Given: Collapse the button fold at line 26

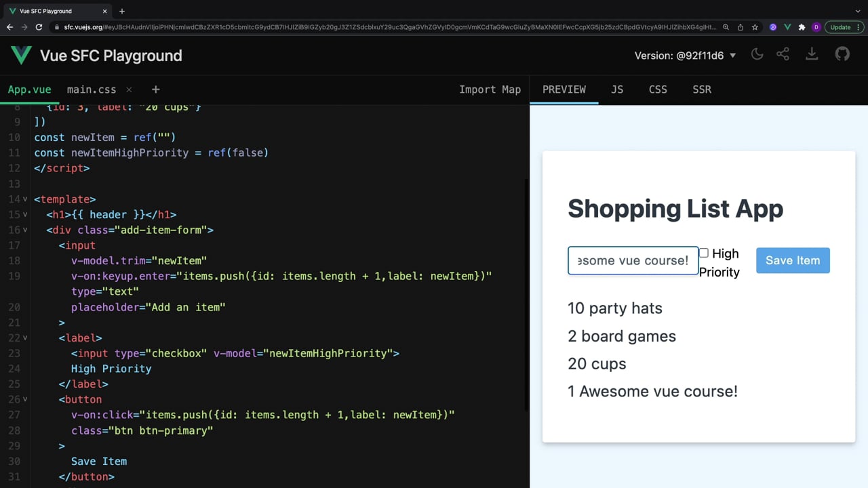Looking at the screenshot, I should click(26, 399).
